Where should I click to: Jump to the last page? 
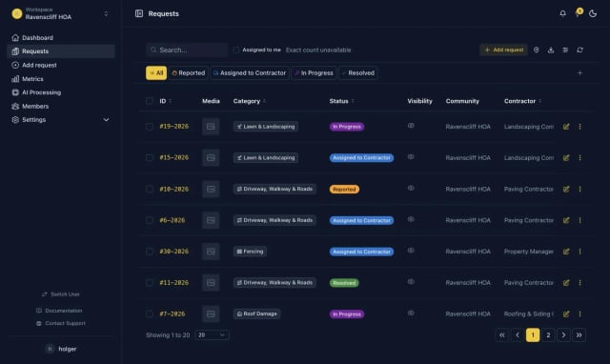click(579, 334)
